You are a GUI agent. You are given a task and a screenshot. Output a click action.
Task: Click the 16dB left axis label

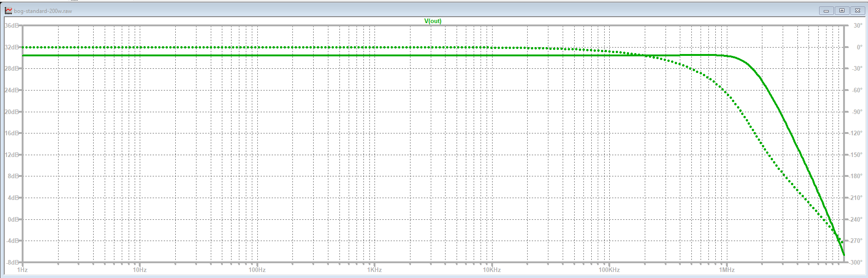(x=12, y=133)
